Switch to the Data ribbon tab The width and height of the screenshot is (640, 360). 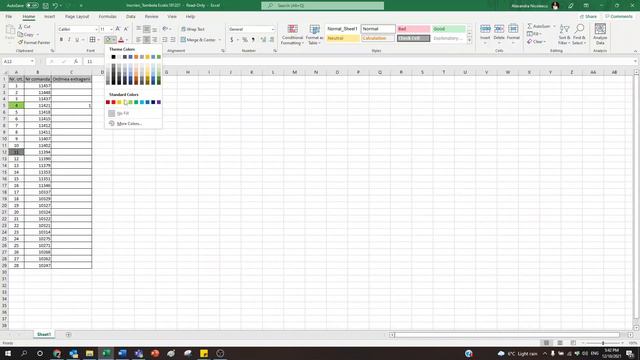(x=131, y=17)
